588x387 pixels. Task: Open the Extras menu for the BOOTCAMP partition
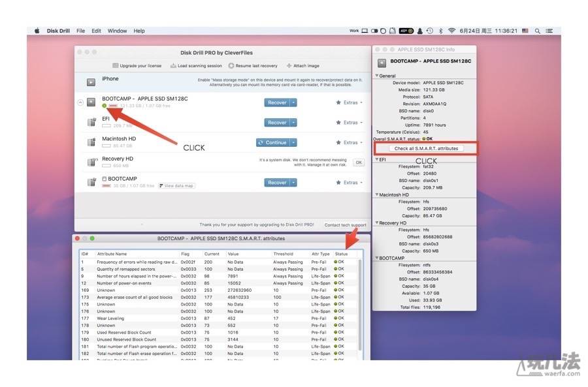350,183
